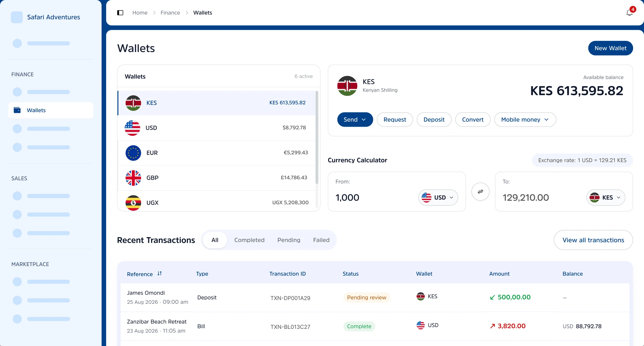Click the large Kenyan flag beside Kenyan Shilling

tap(347, 86)
